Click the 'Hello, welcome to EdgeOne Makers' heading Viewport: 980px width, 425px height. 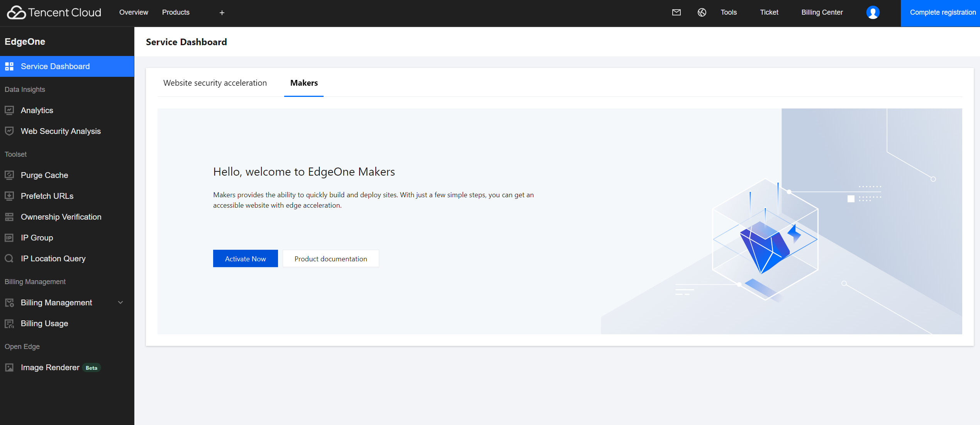(x=304, y=172)
